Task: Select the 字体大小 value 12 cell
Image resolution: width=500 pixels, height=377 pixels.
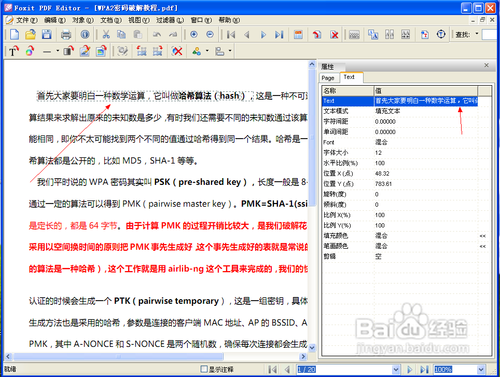Action: tap(426, 153)
